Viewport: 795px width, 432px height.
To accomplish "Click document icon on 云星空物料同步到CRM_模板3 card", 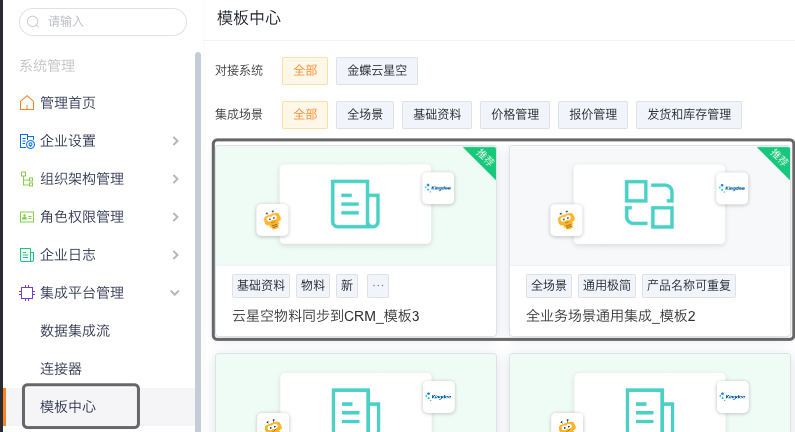I will (x=355, y=204).
